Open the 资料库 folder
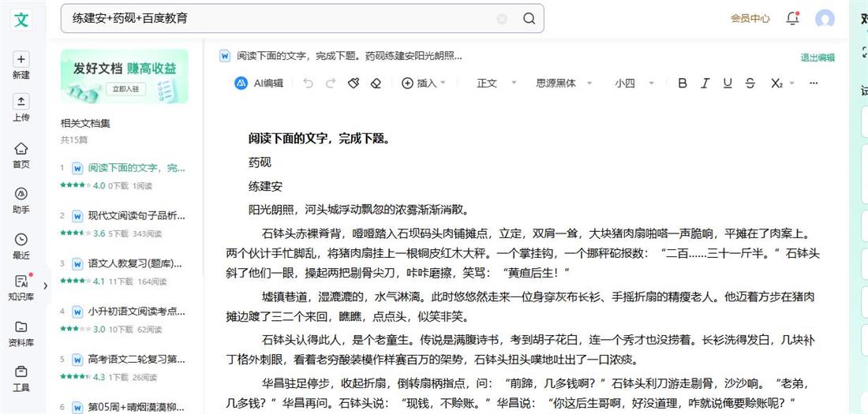The image size is (868, 414). coord(21,334)
